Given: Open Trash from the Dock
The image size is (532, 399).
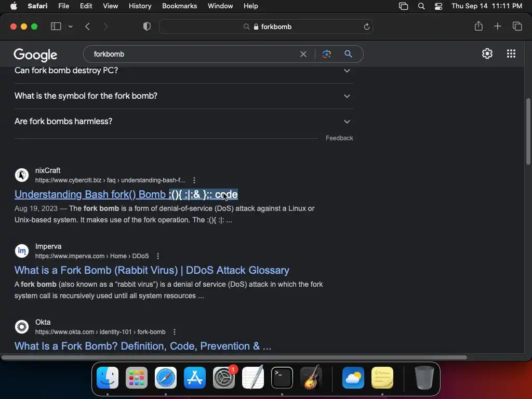Looking at the screenshot, I should point(424,378).
